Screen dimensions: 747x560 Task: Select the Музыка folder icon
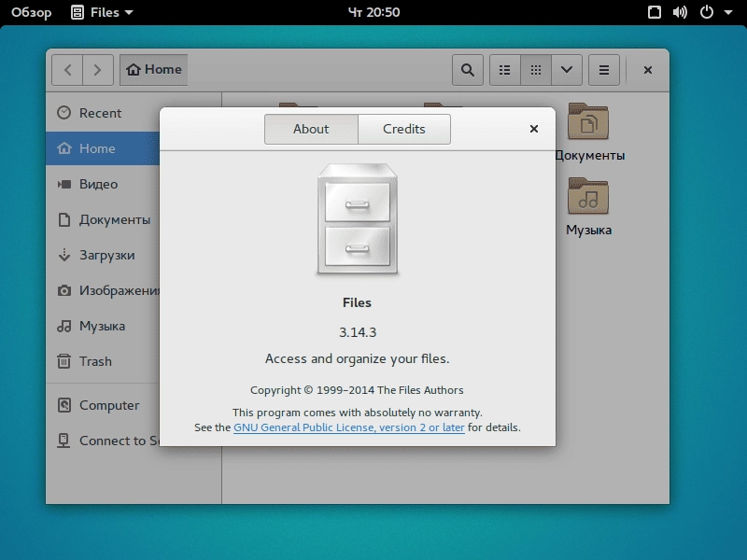[x=588, y=196]
